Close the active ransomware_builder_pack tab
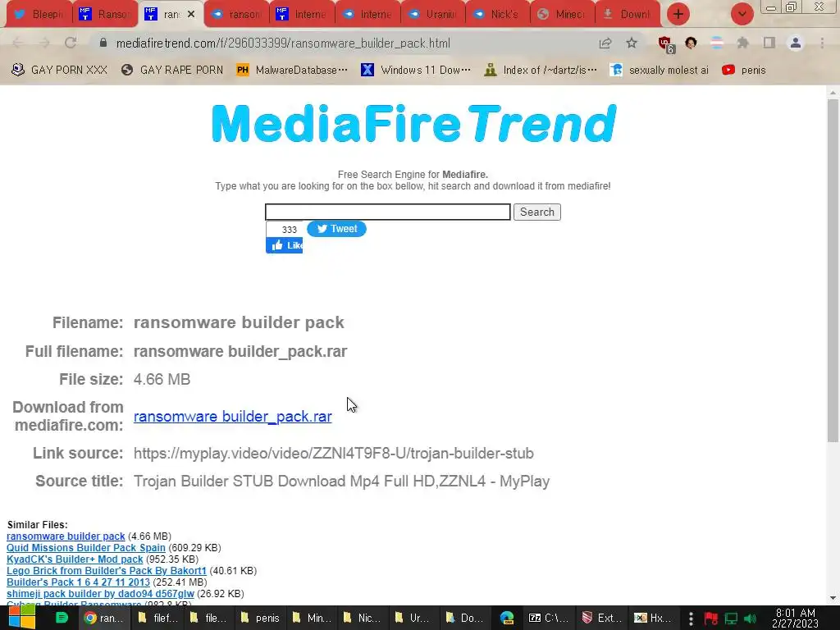Screen dimensions: 840x630 [191, 14]
